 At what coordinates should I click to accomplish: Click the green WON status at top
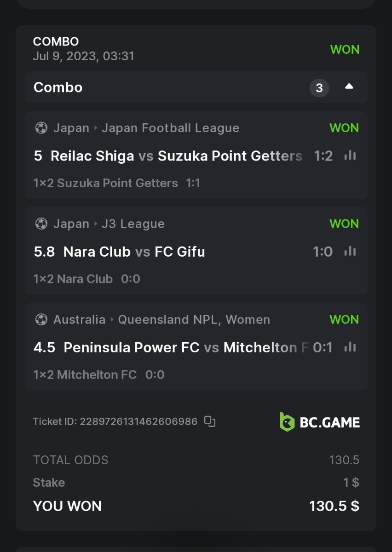(345, 50)
